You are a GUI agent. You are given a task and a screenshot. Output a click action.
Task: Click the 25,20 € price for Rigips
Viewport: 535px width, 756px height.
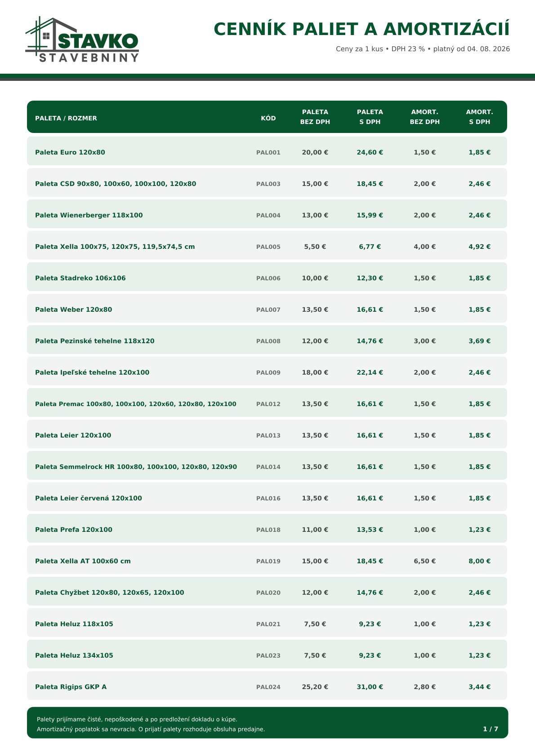pyautogui.click(x=315, y=687)
